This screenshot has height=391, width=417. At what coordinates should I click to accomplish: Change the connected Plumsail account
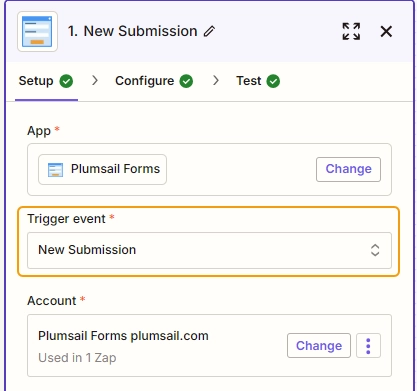(319, 346)
